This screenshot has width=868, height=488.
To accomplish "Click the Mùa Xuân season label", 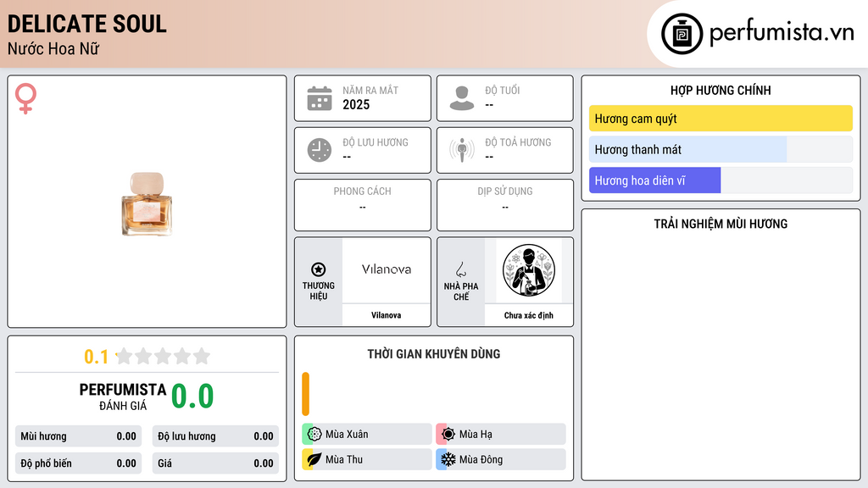I will [x=347, y=435].
